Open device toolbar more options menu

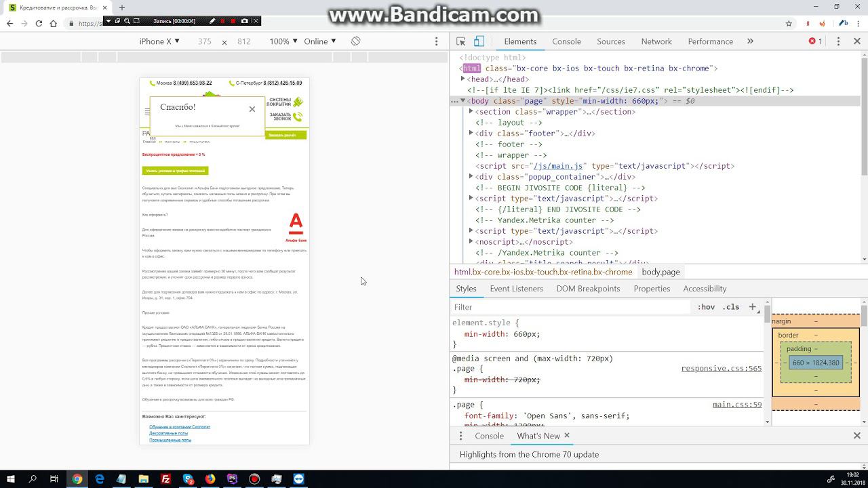(436, 41)
